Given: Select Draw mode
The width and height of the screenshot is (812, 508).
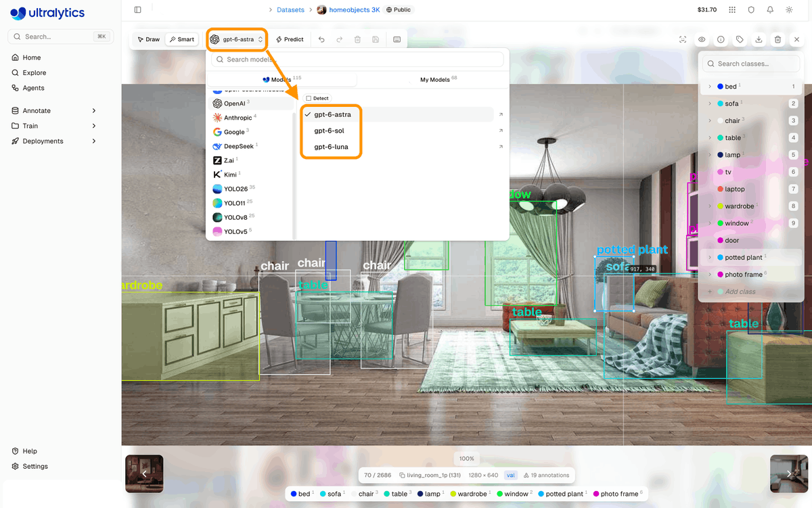Looking at the screenshot, I should (x=149, y=39).
